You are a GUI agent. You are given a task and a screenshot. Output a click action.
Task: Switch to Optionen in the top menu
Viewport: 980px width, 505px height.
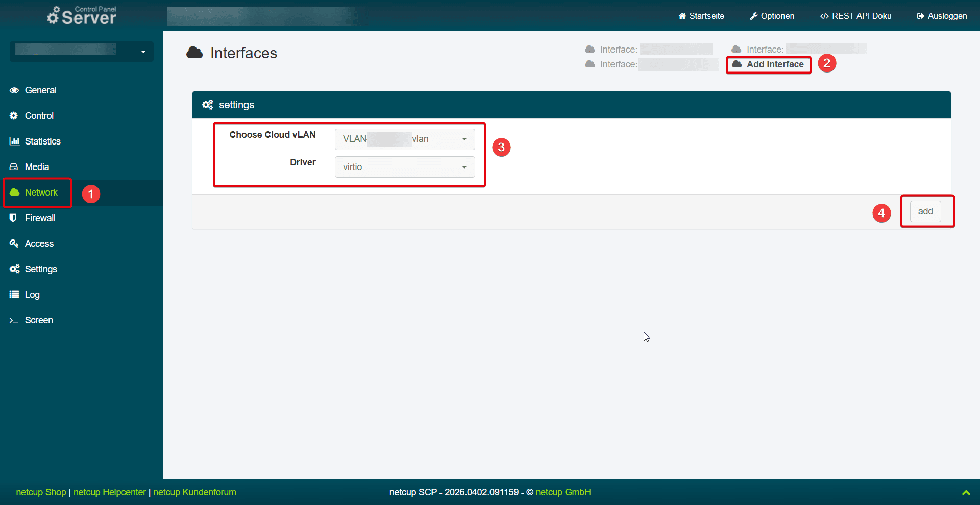pos(771,16)
